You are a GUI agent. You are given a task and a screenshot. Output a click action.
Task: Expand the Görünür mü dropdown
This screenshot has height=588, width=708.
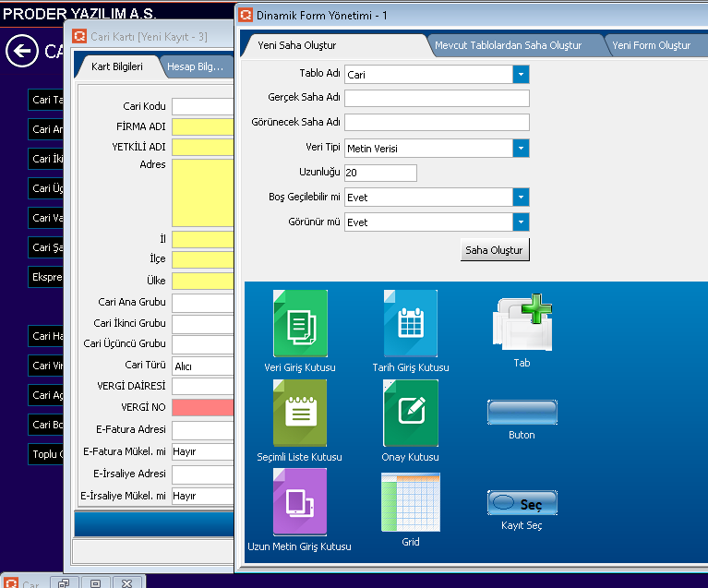[521, 222]
